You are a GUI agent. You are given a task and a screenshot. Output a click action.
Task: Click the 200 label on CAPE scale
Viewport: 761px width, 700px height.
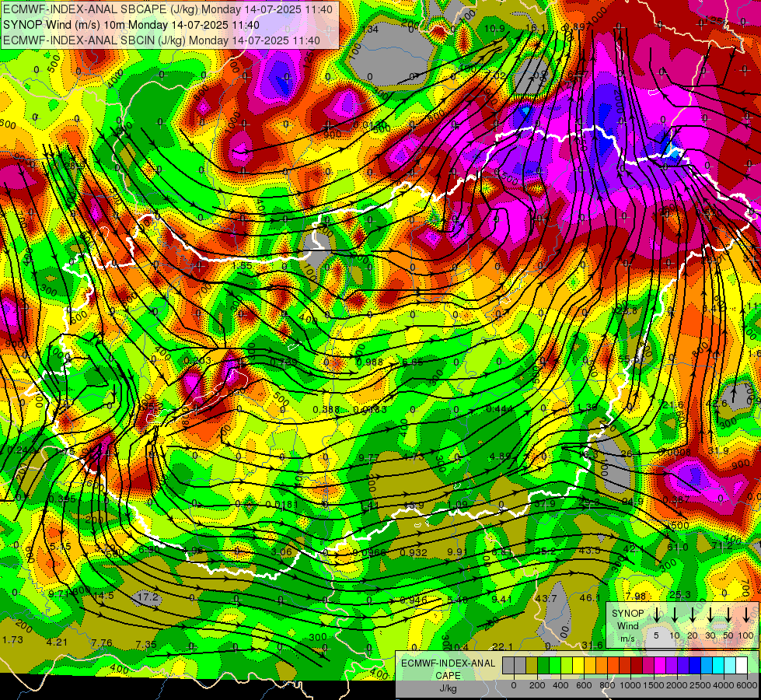(537, 685)
